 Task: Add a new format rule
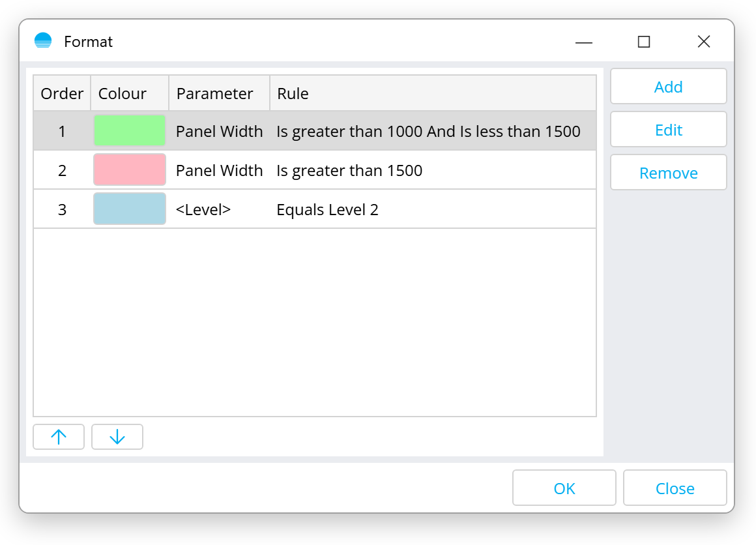point(668,86)
